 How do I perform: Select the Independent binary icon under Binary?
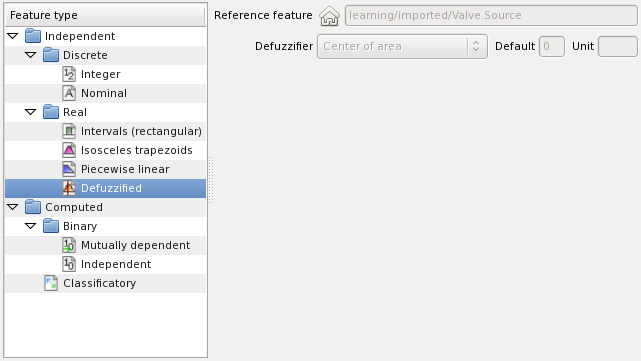[x=69, y=264]
